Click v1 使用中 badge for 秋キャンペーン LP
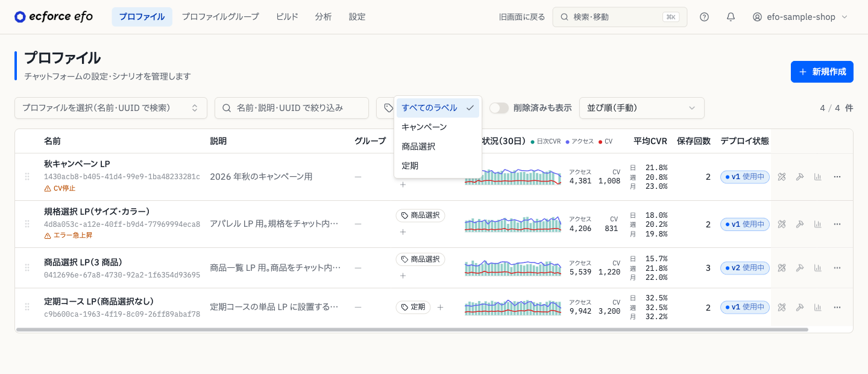Image resolution: width=868 pixels, height=374 pixels. click(745, 177)
